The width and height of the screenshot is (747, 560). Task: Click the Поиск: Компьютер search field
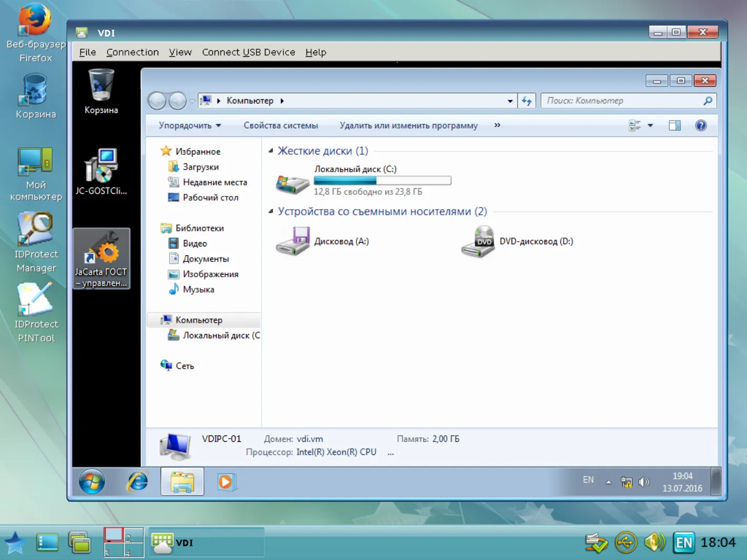coord(629,101)
